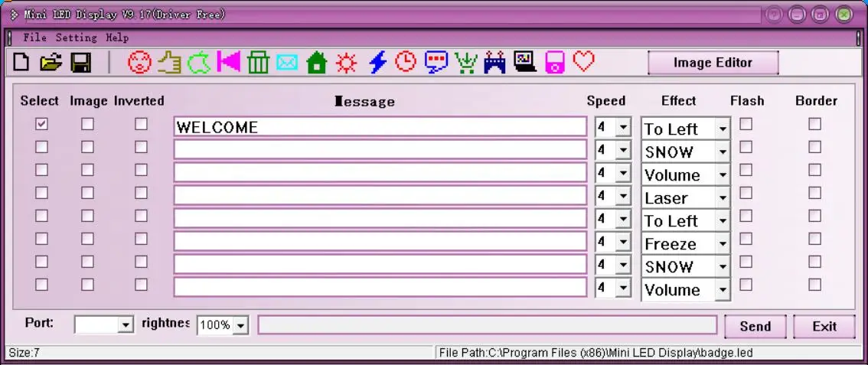Open the Brightness 100% dropdown
The width and height of the screenshot is (868, 365).
coord(240,326)
